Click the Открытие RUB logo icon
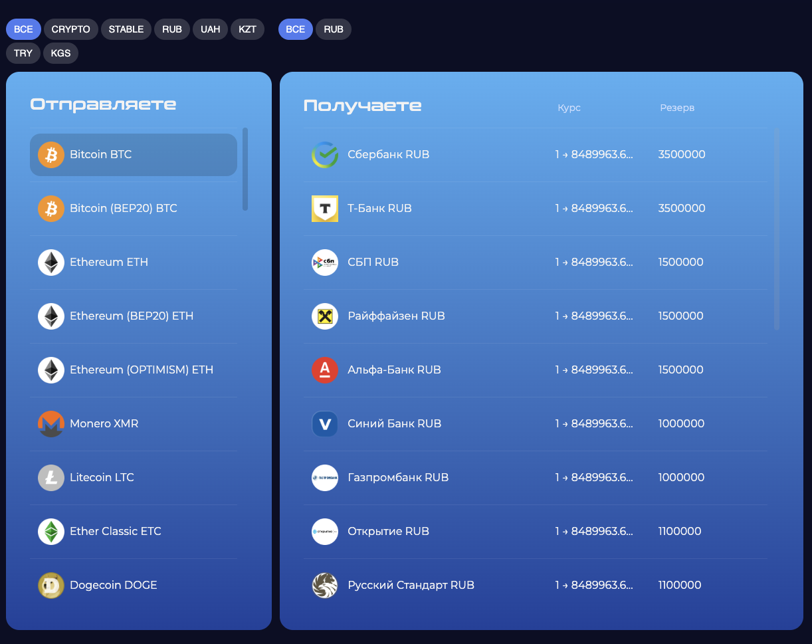This screenshot has height=644, width=812. pos(325,532)
